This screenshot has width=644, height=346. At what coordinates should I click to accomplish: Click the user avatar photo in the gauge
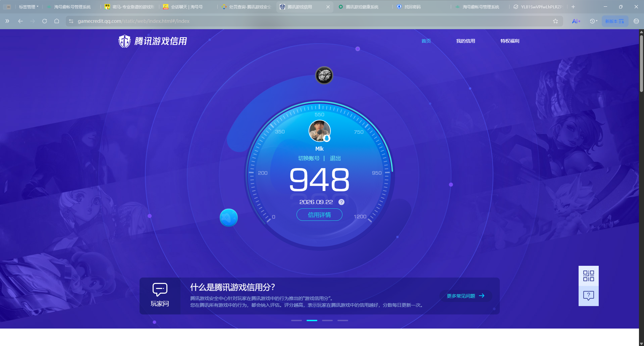tap(319, 131)
